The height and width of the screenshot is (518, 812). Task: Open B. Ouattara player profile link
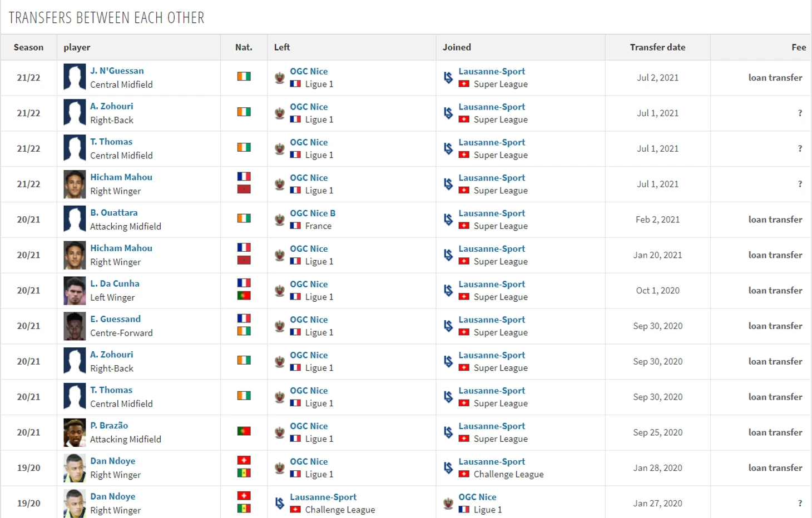point(114,212)
